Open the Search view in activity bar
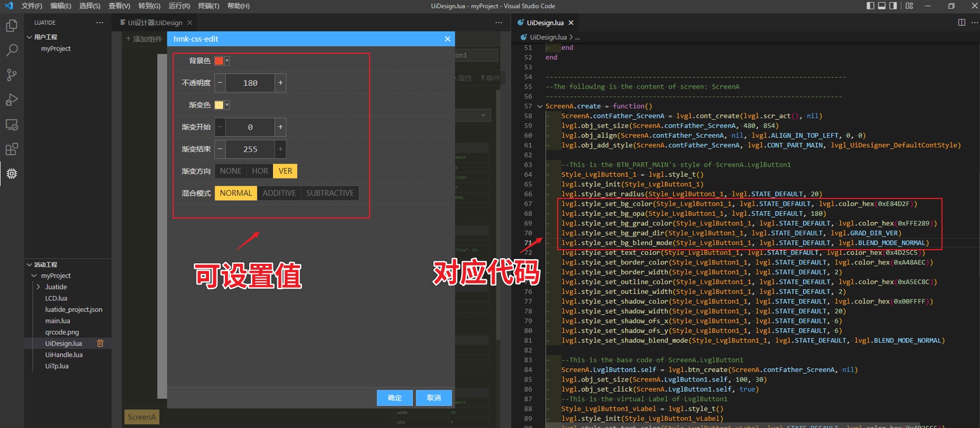980x428 pixels. [12, 51]
